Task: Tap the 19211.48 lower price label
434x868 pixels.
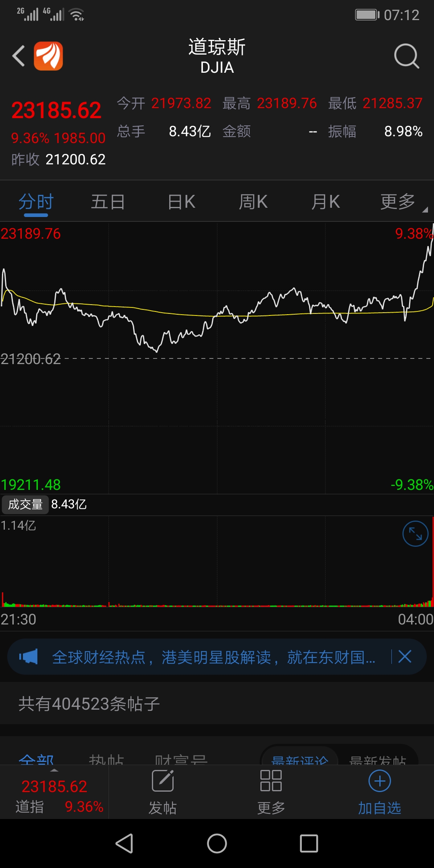Action: click(31, 485)
